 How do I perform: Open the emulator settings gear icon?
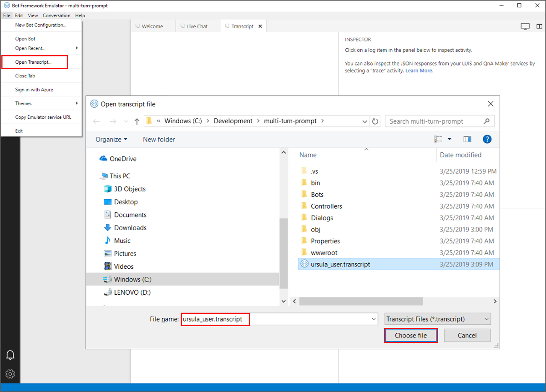point(10,374)
